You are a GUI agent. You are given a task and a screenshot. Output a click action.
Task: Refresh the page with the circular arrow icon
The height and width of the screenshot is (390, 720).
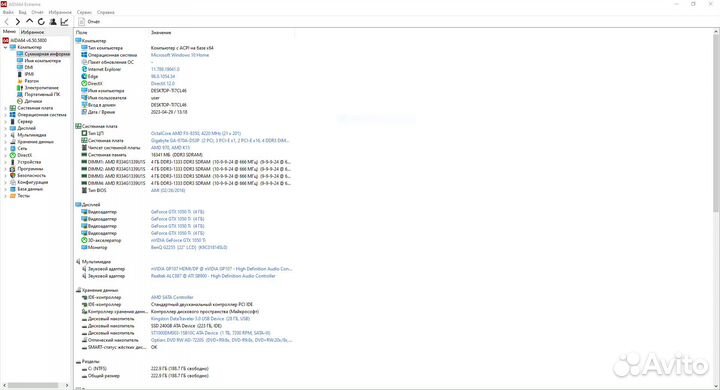click(41, 22)
